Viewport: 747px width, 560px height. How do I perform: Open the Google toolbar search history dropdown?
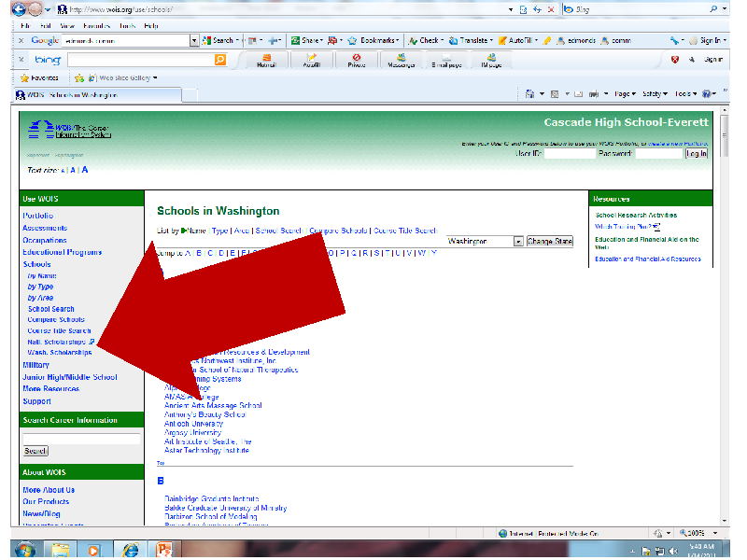pyautogui.click(x=194, y=40)
